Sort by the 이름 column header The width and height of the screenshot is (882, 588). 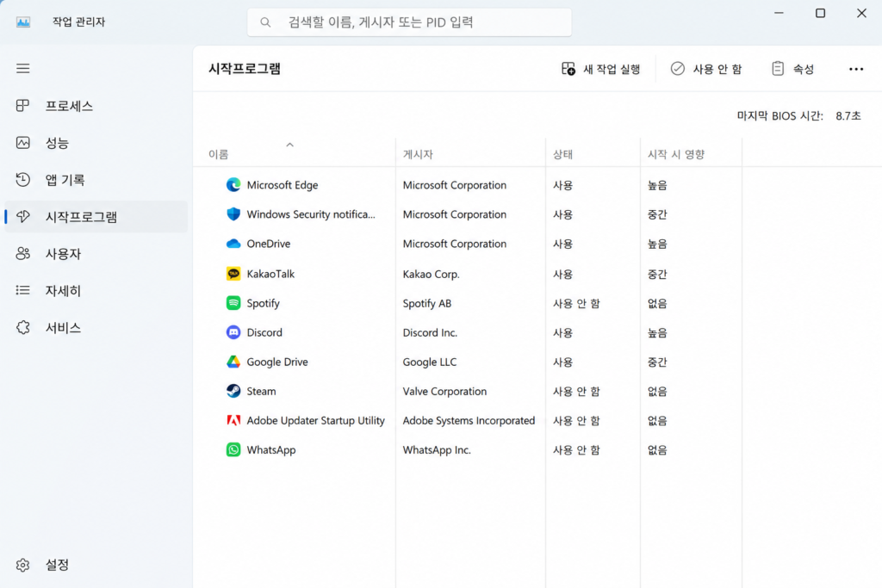218,155
